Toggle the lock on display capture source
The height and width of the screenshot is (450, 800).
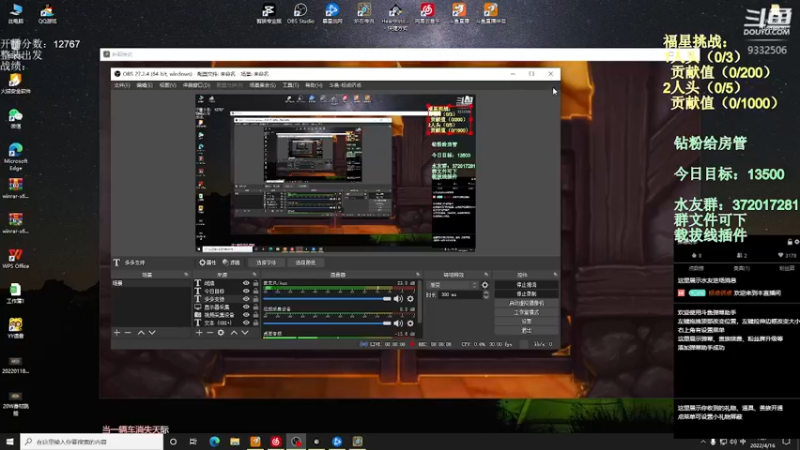point(256,307)
